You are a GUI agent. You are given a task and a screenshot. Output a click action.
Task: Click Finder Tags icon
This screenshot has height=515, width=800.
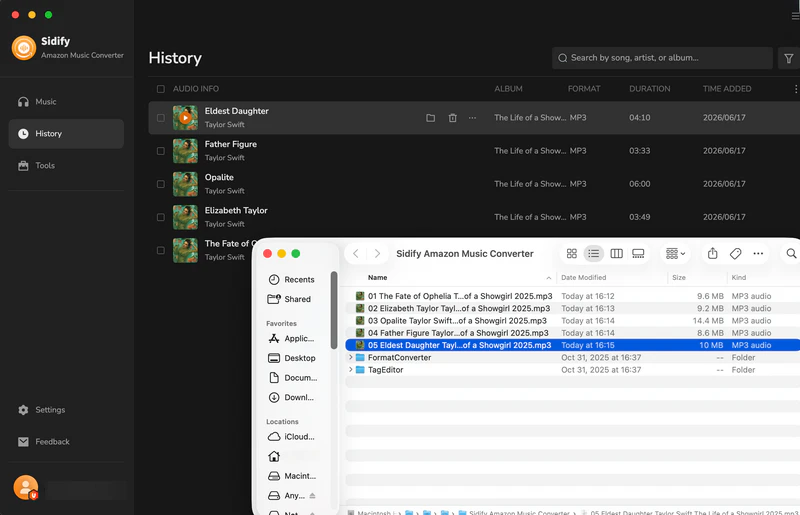click(736, 254)
